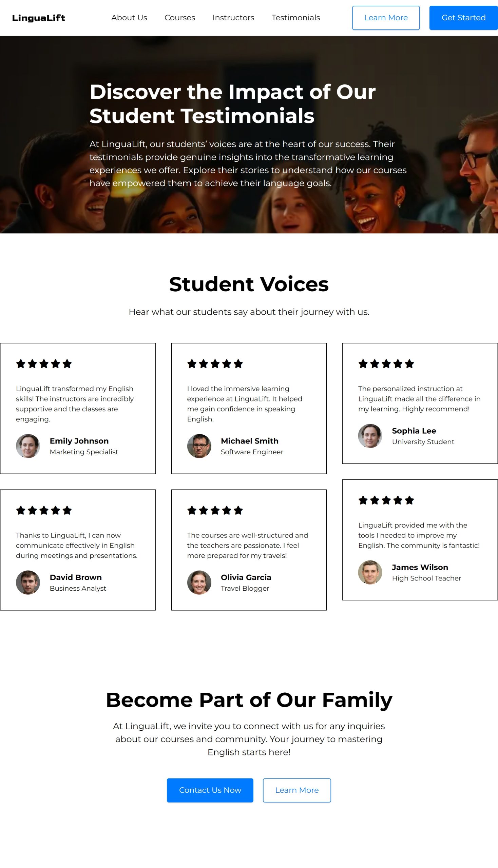The height and width of the screenshot is (868, 498).
Task: Click third star in Olivia Garcia's rating
Action: click(x=215, y=510)
